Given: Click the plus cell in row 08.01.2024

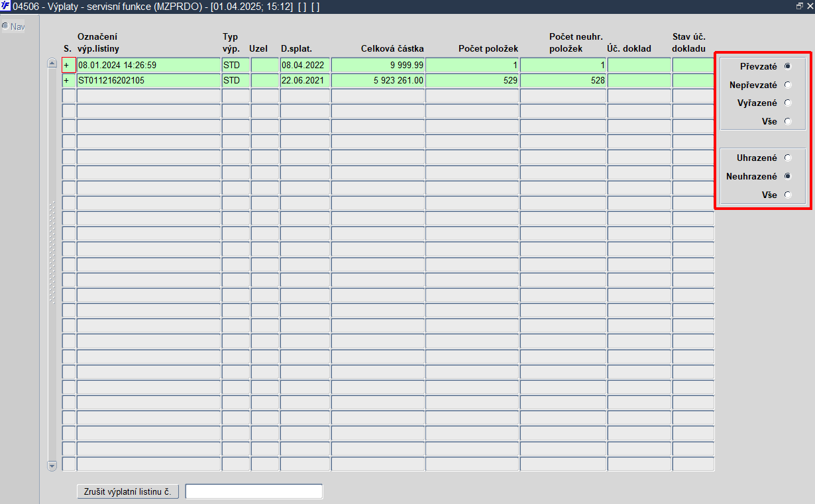Looking at the screenshot, I should tap(69, 65).
